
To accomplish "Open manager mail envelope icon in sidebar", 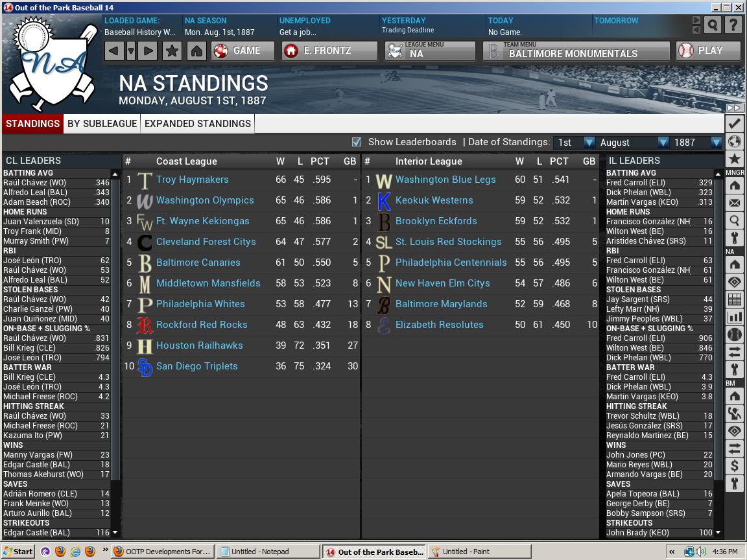I will 734,203.
